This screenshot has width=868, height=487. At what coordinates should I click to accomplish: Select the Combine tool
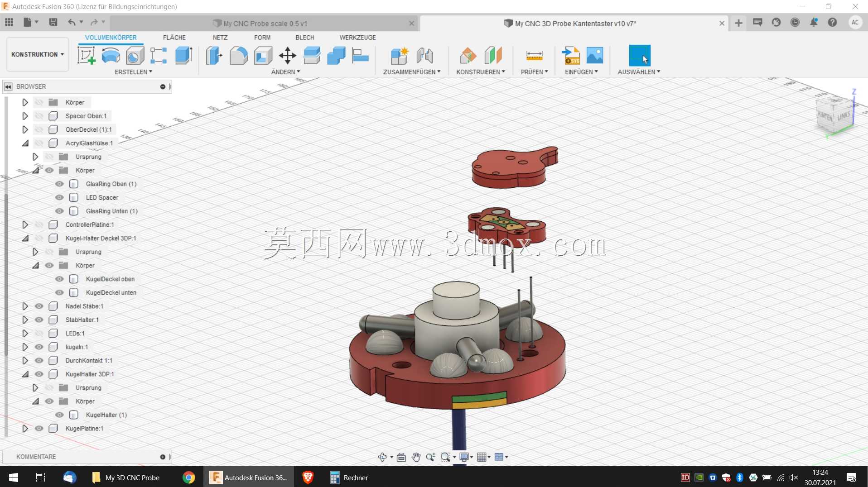(336, 55)
